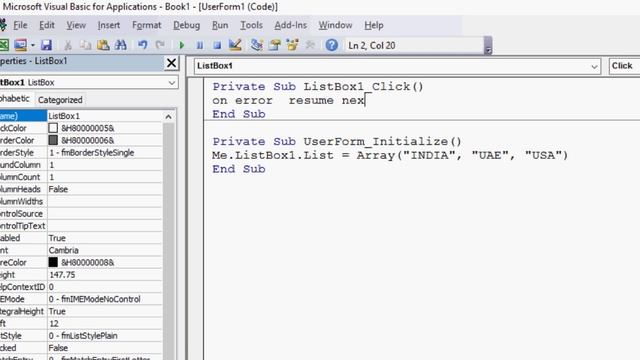Click the HelpContextID value 0
Image resolution: width=640 pixels, height=360 pixels.
point(104,287)
